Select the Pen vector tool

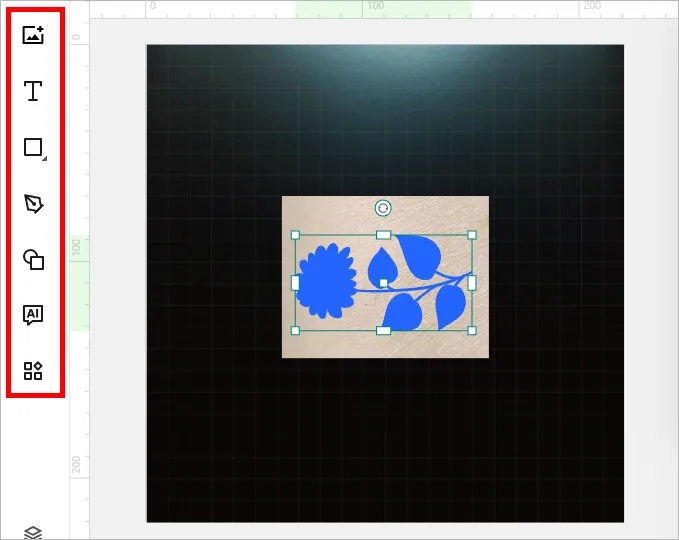(33, 204)
